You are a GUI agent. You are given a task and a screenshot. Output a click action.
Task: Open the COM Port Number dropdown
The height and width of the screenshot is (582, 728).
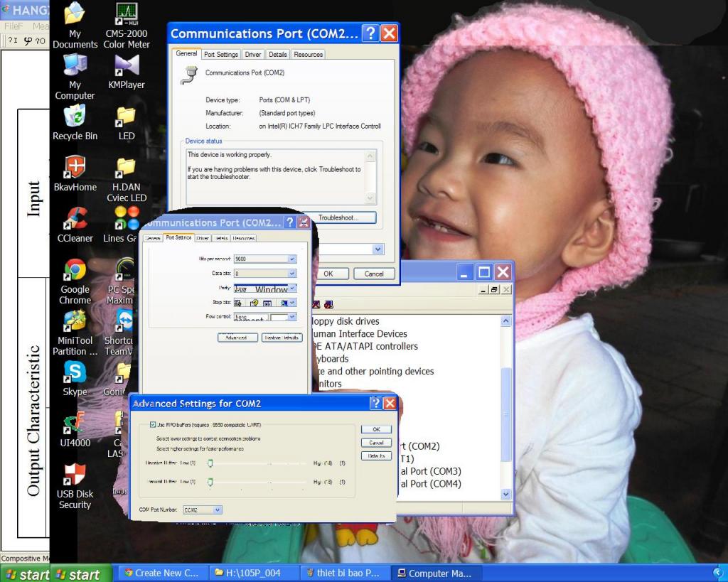(x=218, y=510)
